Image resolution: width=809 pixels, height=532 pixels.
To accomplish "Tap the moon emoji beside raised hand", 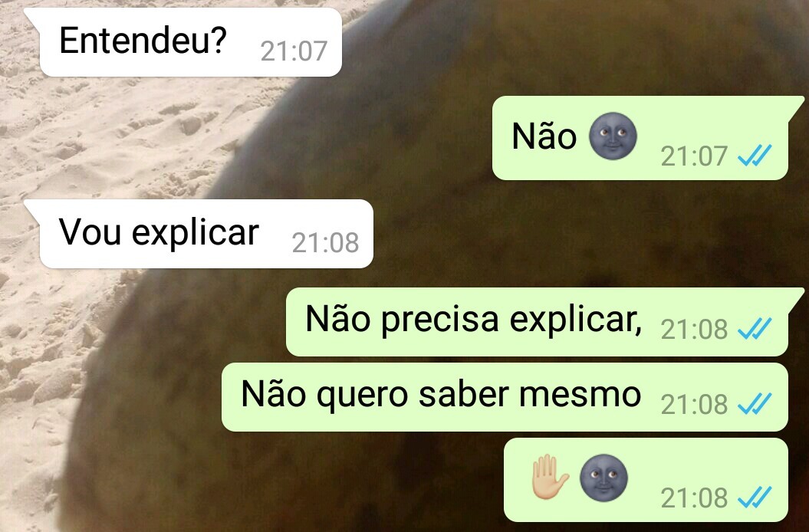I will pos(603,478).
